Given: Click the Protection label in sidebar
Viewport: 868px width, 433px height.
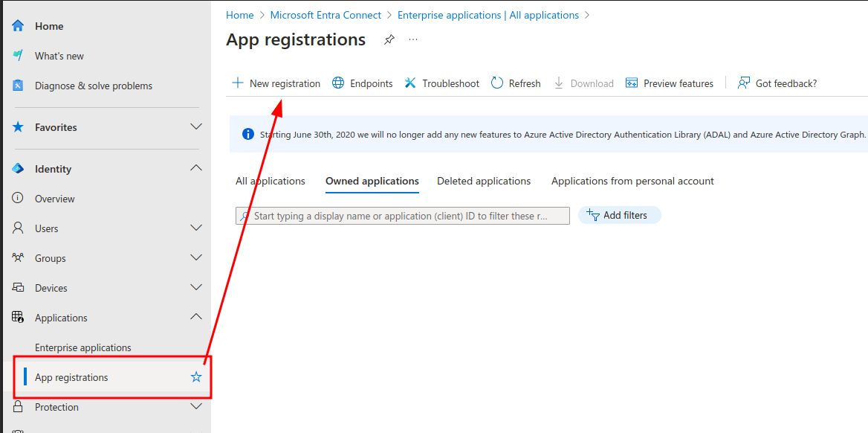Looking at the screenshot, I should click(x=56, y=407).
